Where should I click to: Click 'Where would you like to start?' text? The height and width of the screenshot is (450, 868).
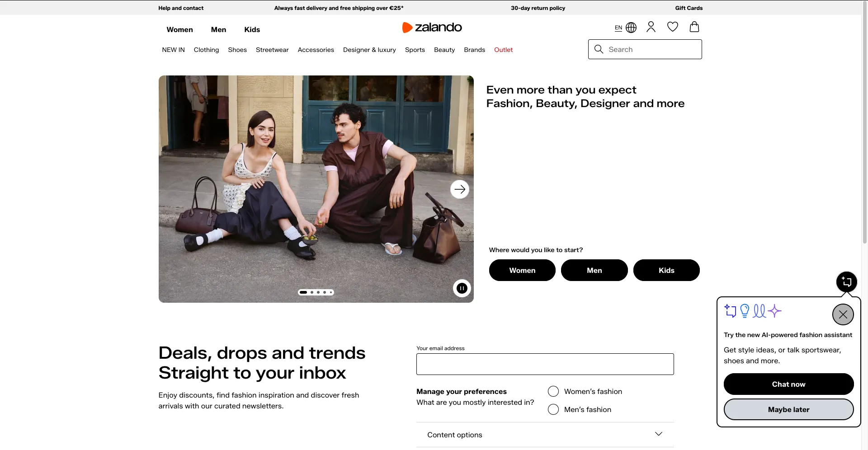click(x=536, y=250)
